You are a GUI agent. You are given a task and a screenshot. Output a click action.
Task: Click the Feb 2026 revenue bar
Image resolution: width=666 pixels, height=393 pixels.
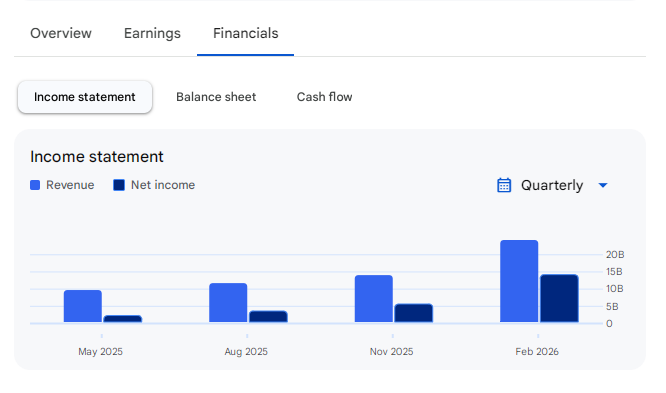519,281
